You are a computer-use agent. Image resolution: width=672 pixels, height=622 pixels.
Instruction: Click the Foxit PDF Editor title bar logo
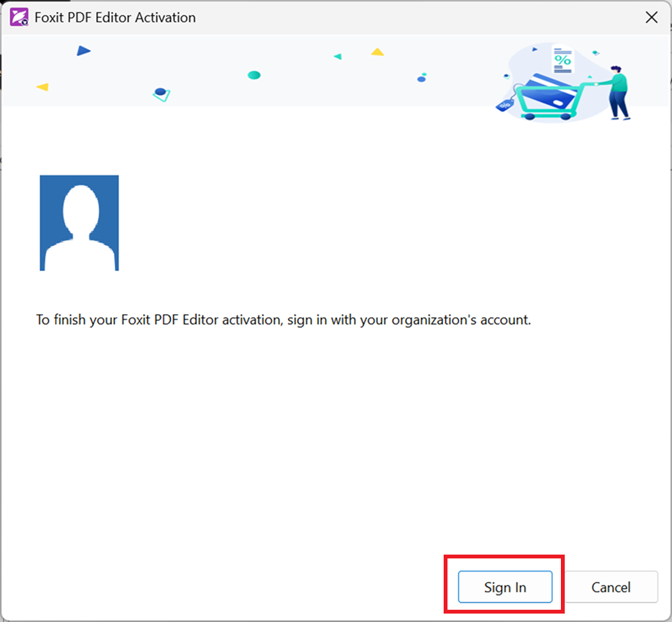click(19, 17)
